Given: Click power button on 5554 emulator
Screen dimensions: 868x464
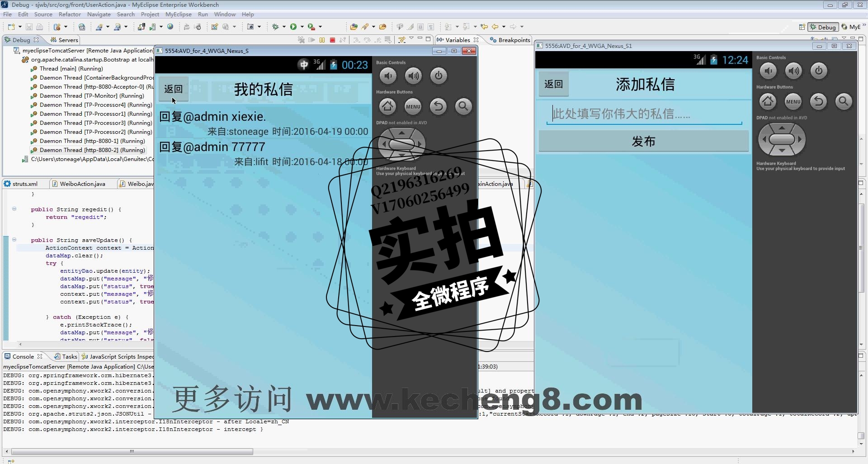Looking at the screenshot, I should click(x=439, y=76).
